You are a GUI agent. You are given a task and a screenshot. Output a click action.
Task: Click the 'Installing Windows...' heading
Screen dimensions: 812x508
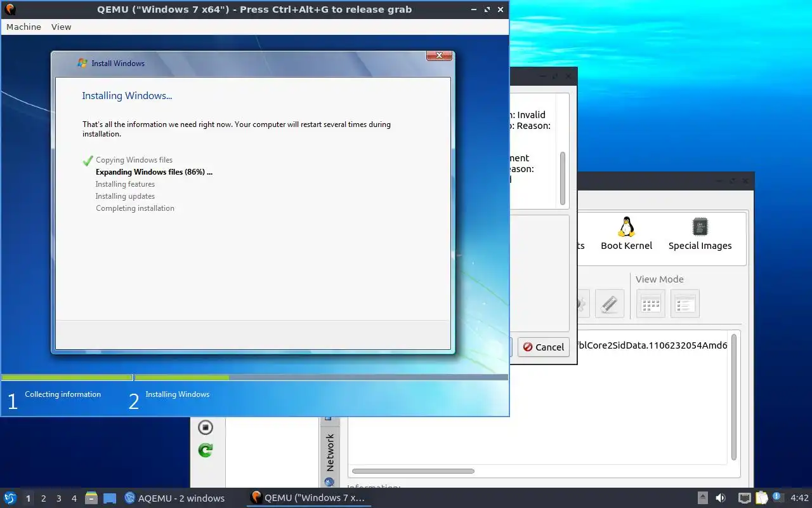(x=127, y=96)
